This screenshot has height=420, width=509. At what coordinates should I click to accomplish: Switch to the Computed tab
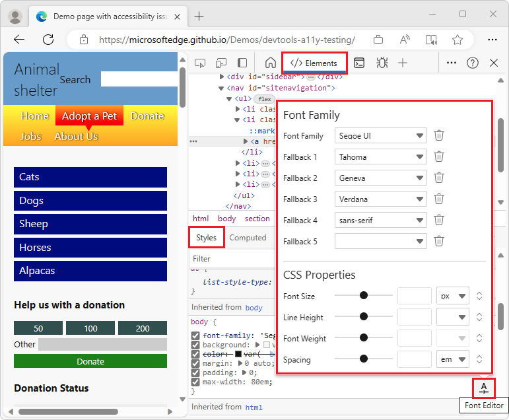(x=248, y=238)
